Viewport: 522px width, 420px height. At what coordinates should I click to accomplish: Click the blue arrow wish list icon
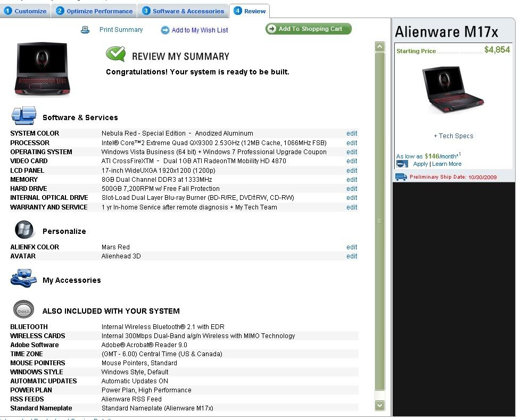coord(165,30)
